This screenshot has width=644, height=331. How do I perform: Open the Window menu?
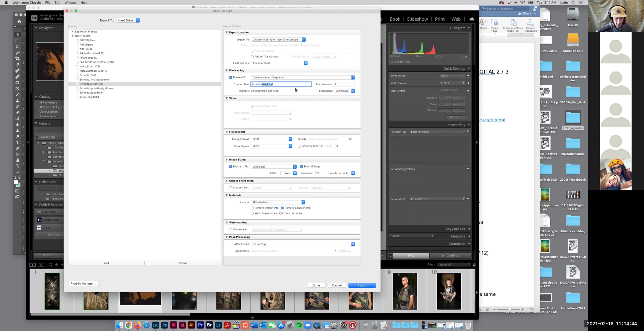point(70,2)
